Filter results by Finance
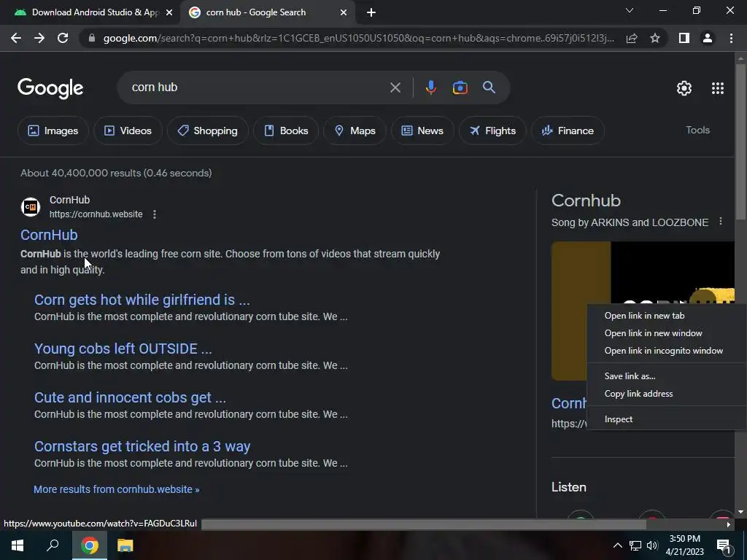 pyautogui.click(x=568, y=131)
